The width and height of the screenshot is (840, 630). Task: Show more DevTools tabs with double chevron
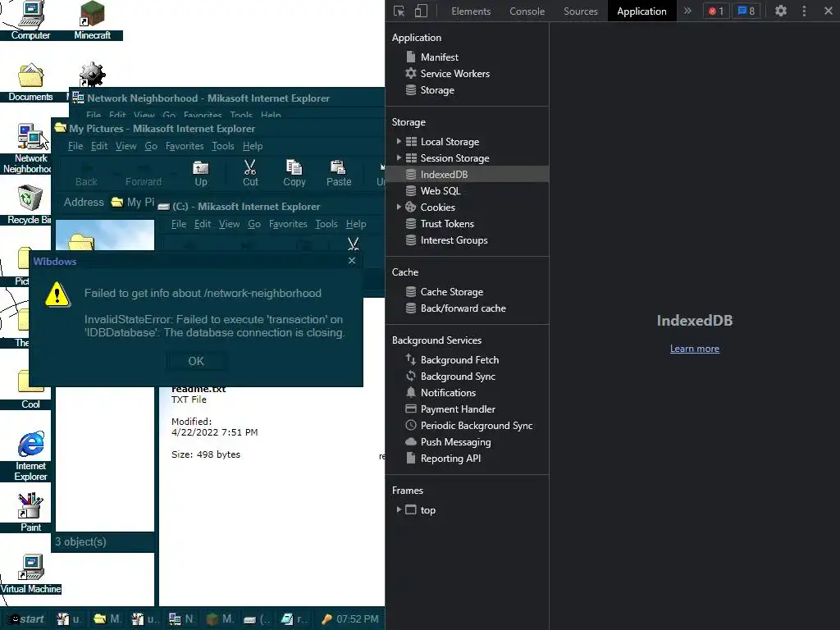click(x=688, y=11)
